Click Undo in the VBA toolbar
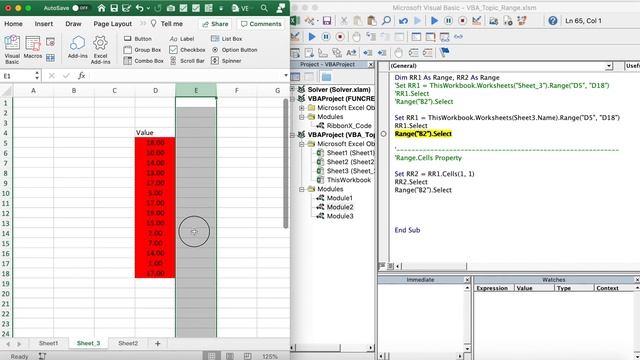This screenshot has height=360, width=640. point(403,21)
